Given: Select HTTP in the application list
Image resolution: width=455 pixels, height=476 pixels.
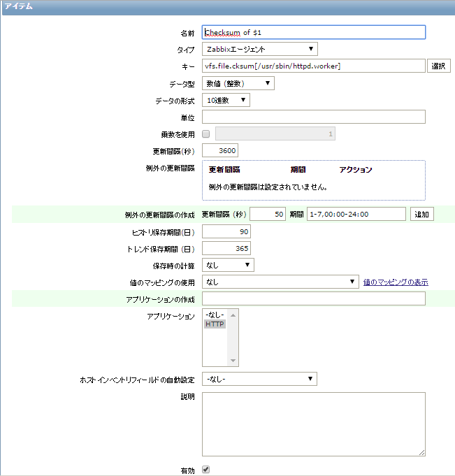Looking at the screenshot, I should [215, 324].
